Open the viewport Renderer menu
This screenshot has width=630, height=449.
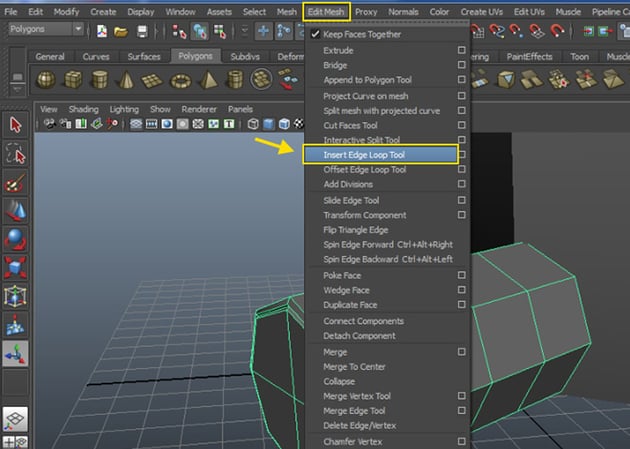(199, 109)
